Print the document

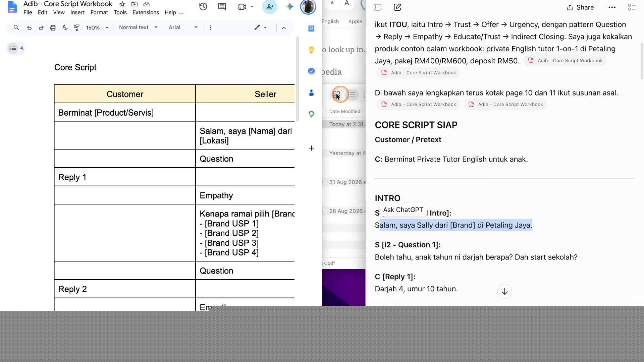click(53, 27)
